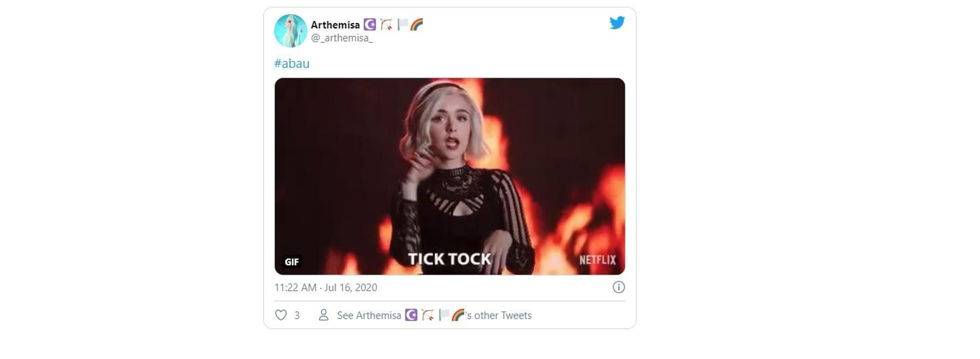Open the tweet info icon
980x359 pixels.
pos(619,287)
